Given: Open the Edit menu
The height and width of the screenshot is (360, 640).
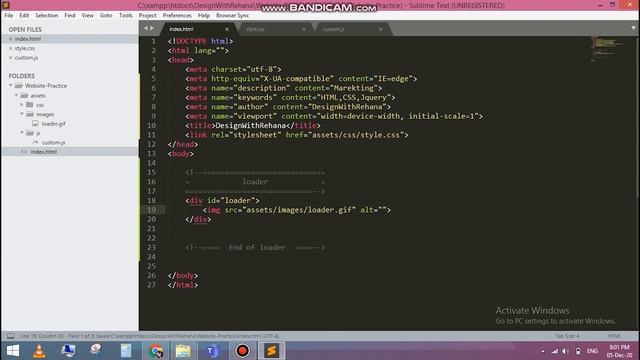Looking at the screenshot, I should (x=24, y=15).
